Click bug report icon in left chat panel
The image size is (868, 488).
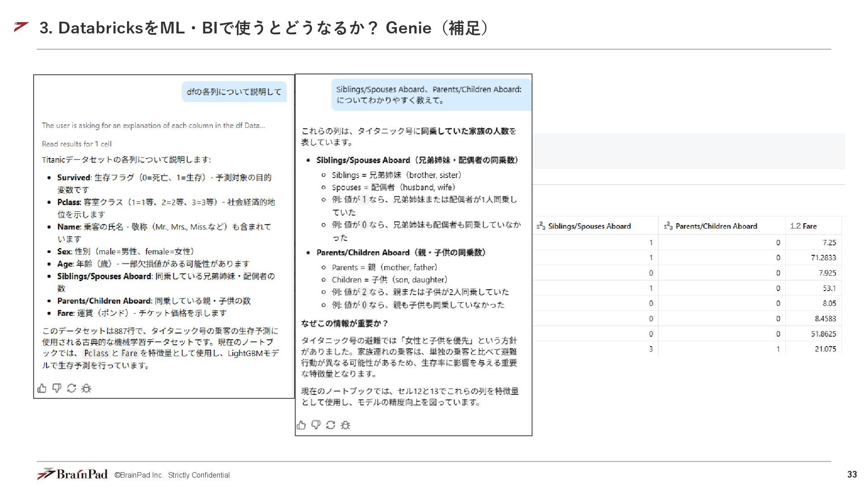point(86,388)
